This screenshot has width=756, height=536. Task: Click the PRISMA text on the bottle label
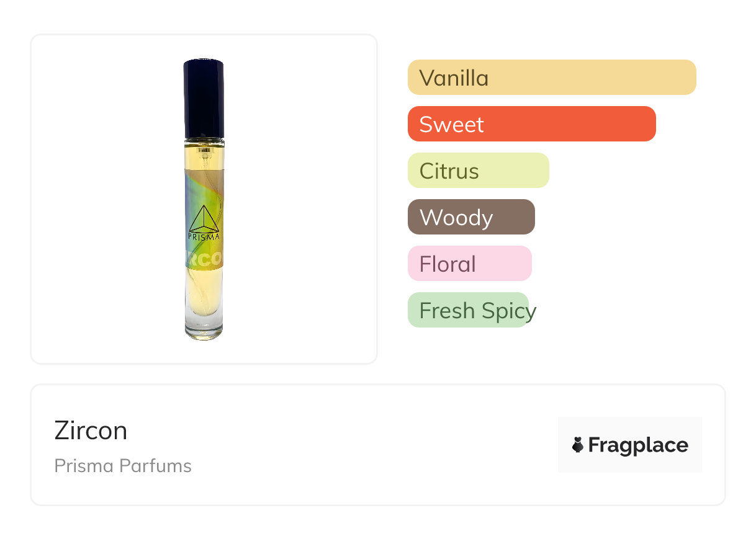204,236
